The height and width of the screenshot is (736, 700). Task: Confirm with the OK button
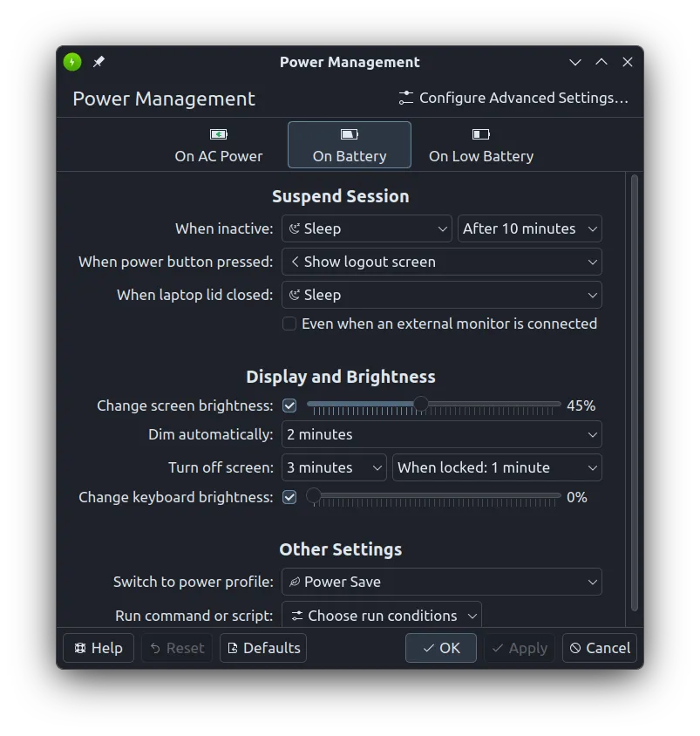[441, 648]
